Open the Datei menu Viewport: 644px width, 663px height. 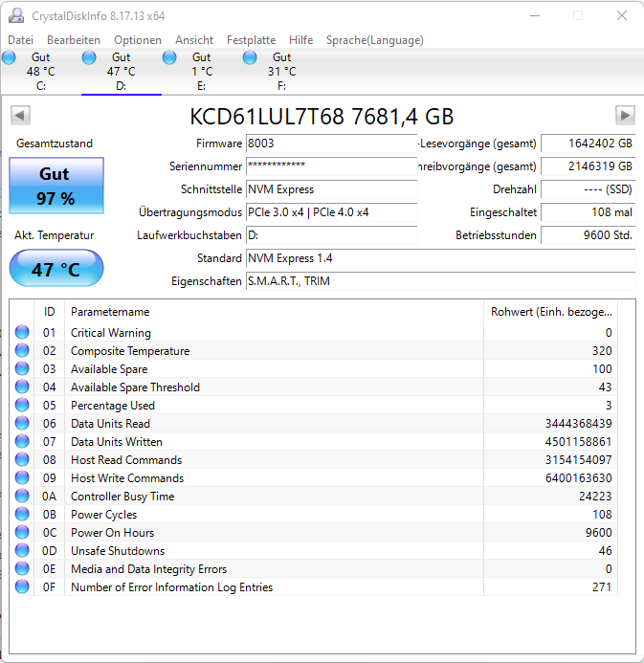[20, 40]
